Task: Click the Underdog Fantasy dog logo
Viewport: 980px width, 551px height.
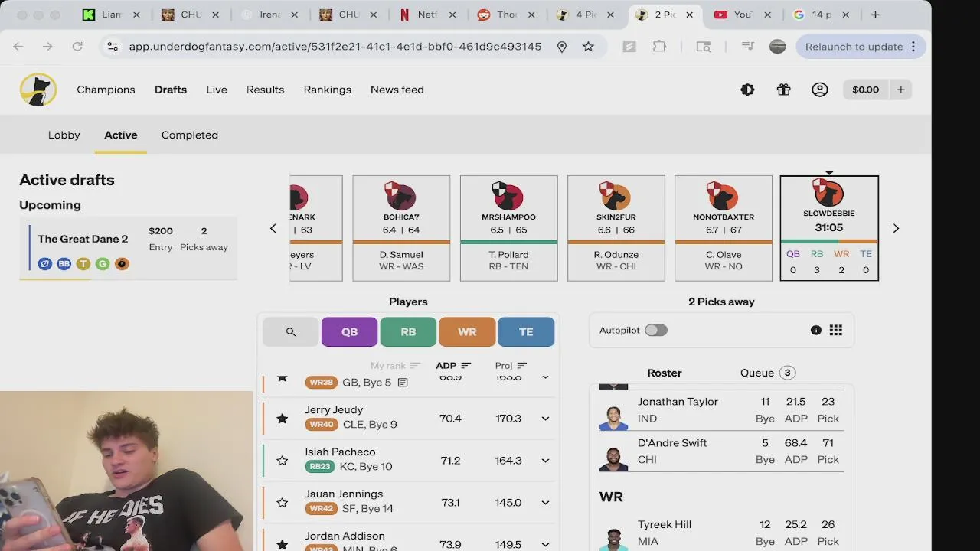Action: [x=38, y=90]
